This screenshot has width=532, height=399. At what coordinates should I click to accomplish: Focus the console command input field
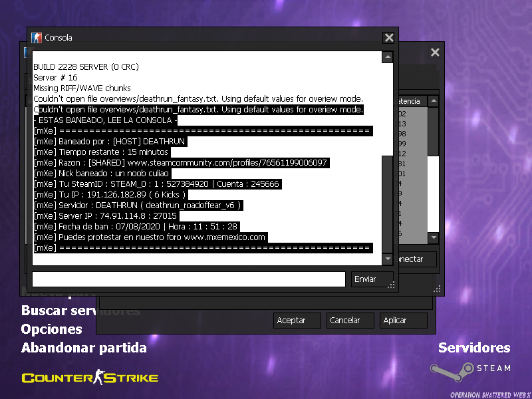(x=189, y=279)
